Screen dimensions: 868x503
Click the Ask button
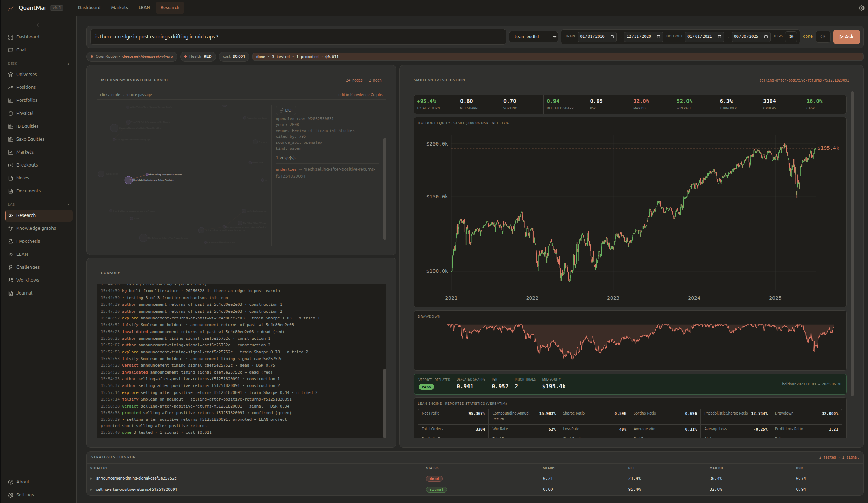click(x=846, y=37)
